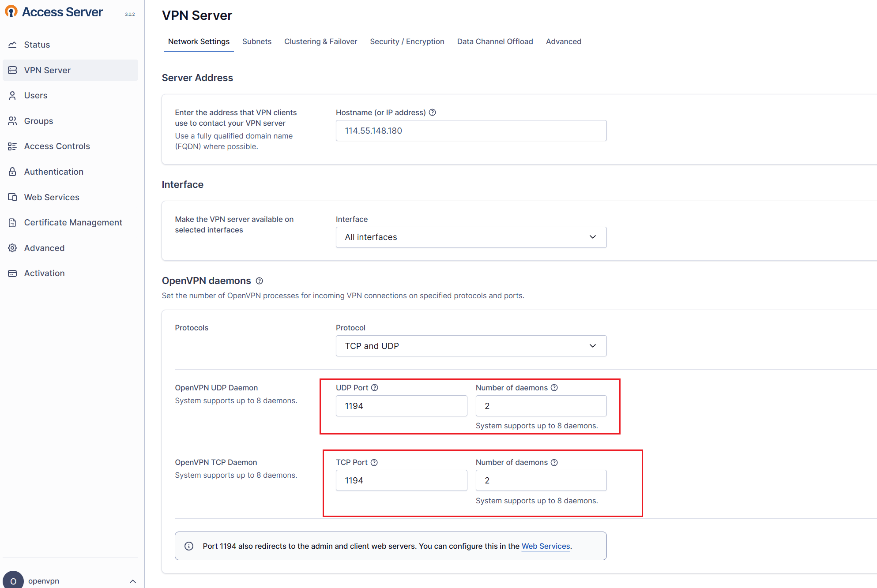The image size is (877, 588).
Task: Click the Authentication lock icon
Action: click(12, 172)
